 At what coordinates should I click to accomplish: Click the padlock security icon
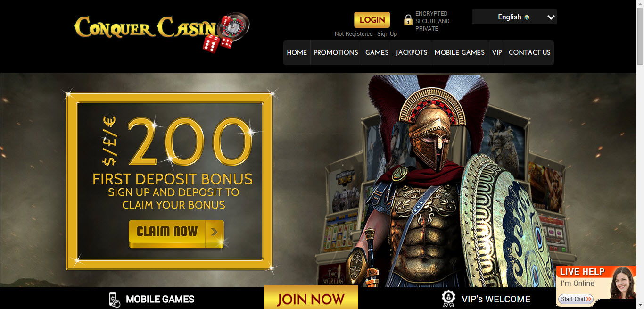click(x=408, y=20)
